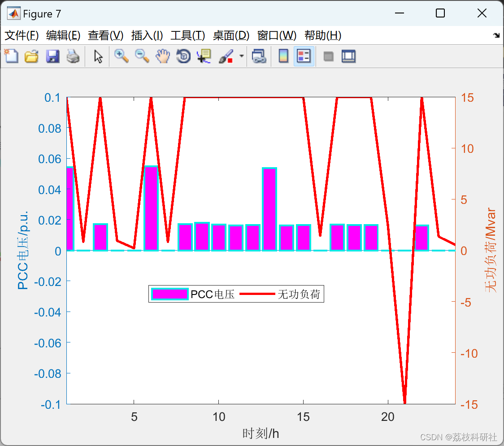This screenshot has width=504, height=446.
Task: Open a file with the folder icon
Action: point(31,56)
